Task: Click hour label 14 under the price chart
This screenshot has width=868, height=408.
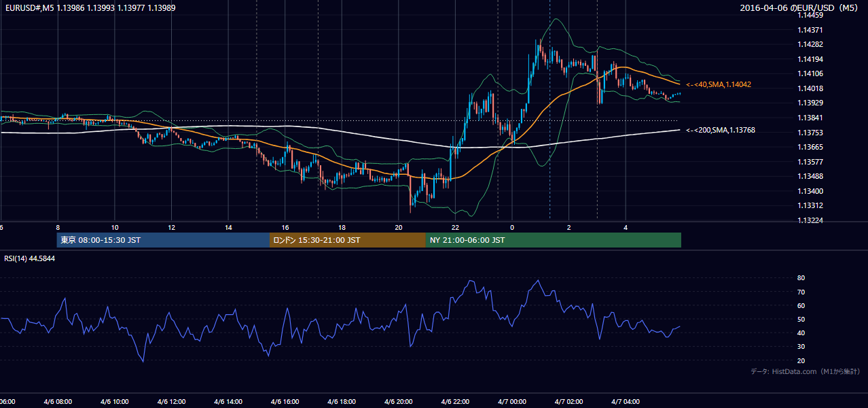Action: 228,228
